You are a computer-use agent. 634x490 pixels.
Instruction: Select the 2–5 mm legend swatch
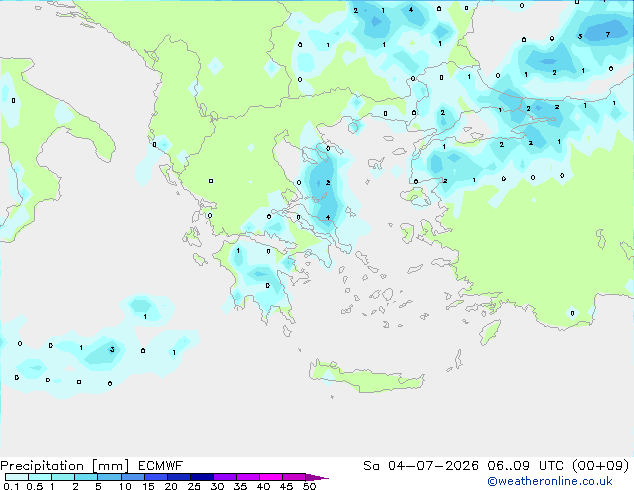(x=86, y=477)
